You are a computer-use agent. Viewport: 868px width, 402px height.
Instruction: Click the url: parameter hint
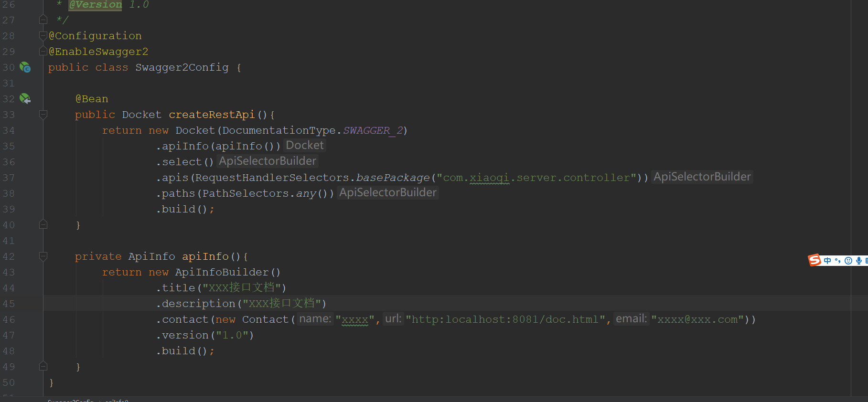(394, 318)
